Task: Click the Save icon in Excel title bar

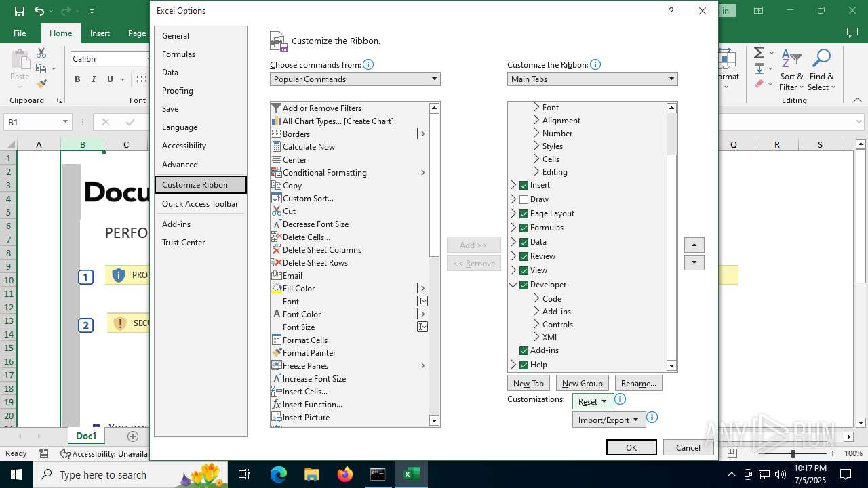Action: coord(20,11)
